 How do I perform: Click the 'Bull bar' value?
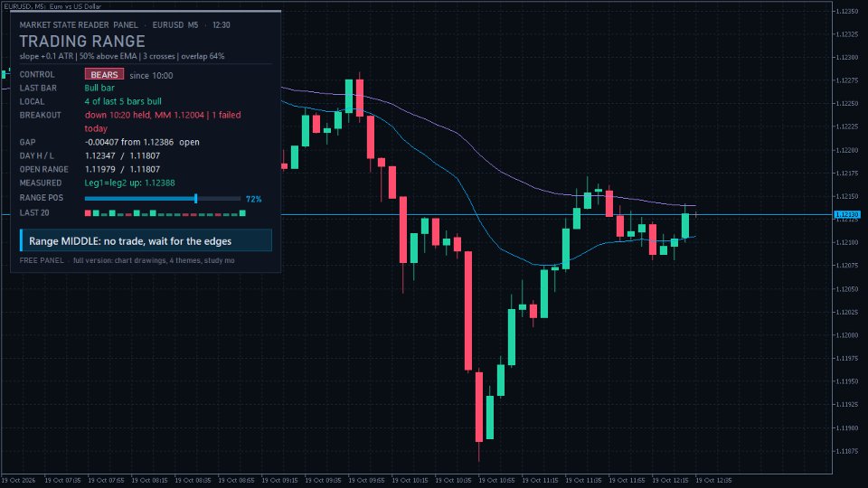[x=99, y=88]
